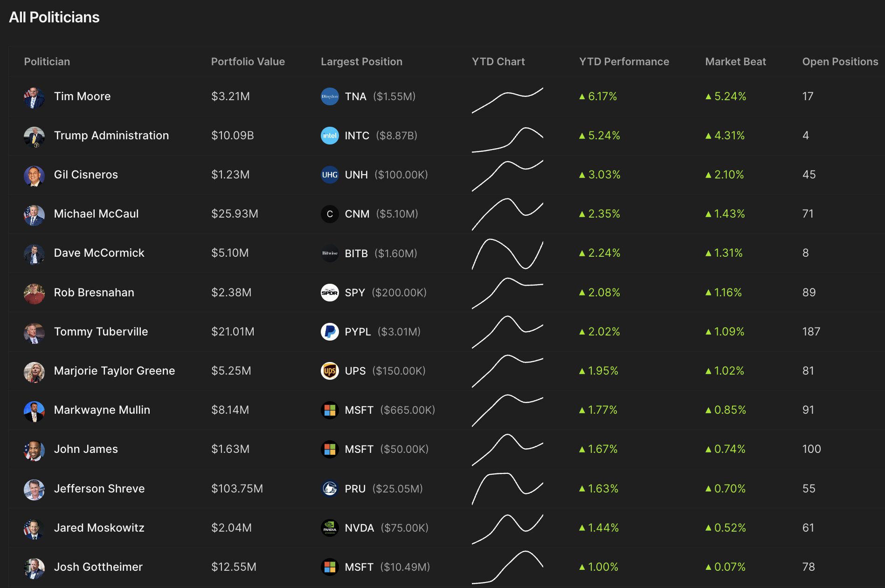This screenshot has width=885, height=588.
Task: Open Michael McCaul's YTD sparkline
Action: (x=507, y=214)
